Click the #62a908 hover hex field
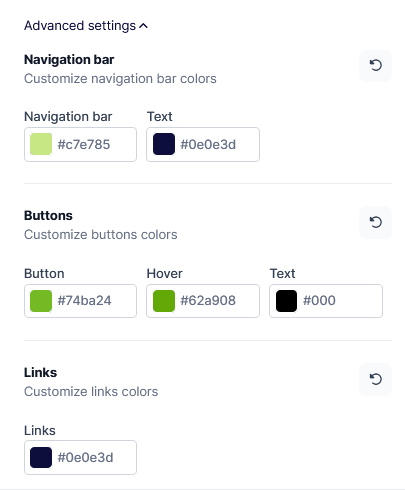The width and height of the screenshot is (405, 490). (203, 301)
